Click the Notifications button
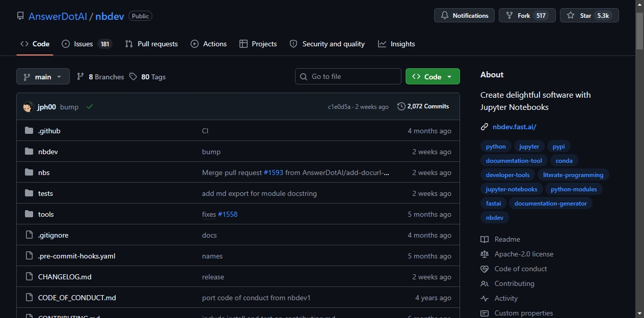 (x=465, y=16)
